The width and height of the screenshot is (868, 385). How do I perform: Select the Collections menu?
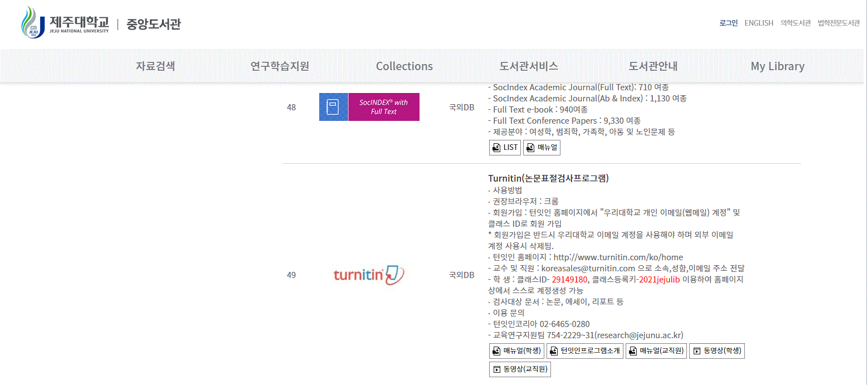point(404,66)
